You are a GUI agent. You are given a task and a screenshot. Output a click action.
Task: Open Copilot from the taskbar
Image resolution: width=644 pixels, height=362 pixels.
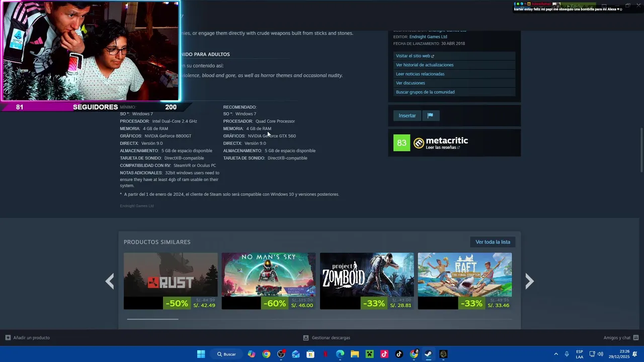coord(252,354)
